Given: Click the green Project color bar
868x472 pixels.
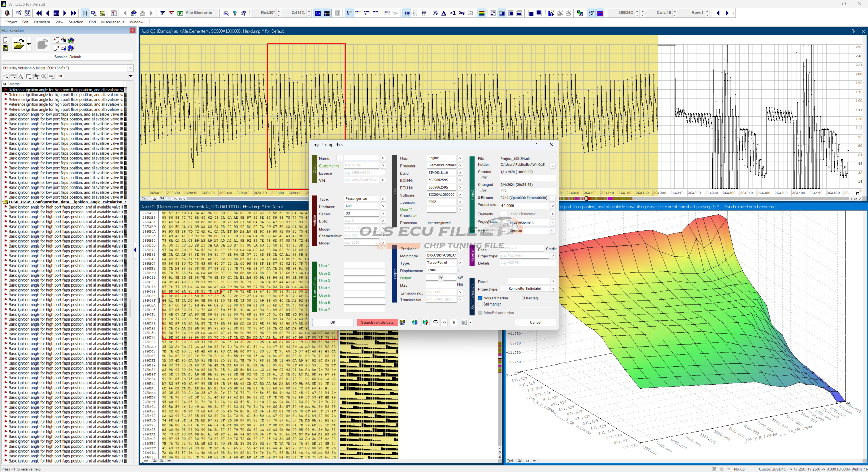Looking at the screenshot, I should pos(472,195).
